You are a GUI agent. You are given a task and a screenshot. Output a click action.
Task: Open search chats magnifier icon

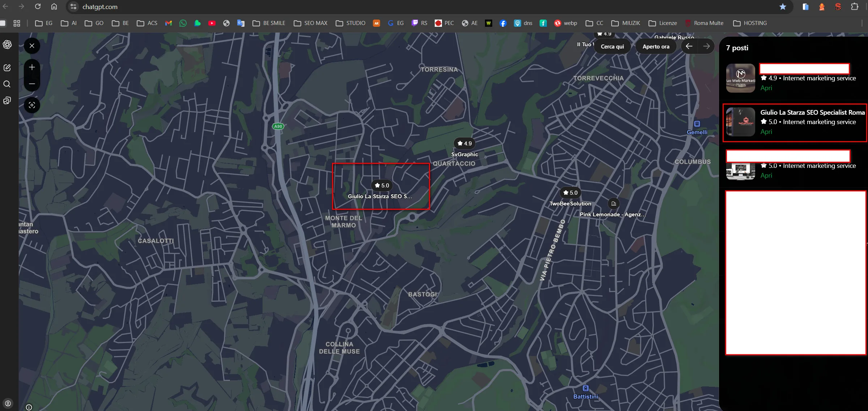point(7,84)
